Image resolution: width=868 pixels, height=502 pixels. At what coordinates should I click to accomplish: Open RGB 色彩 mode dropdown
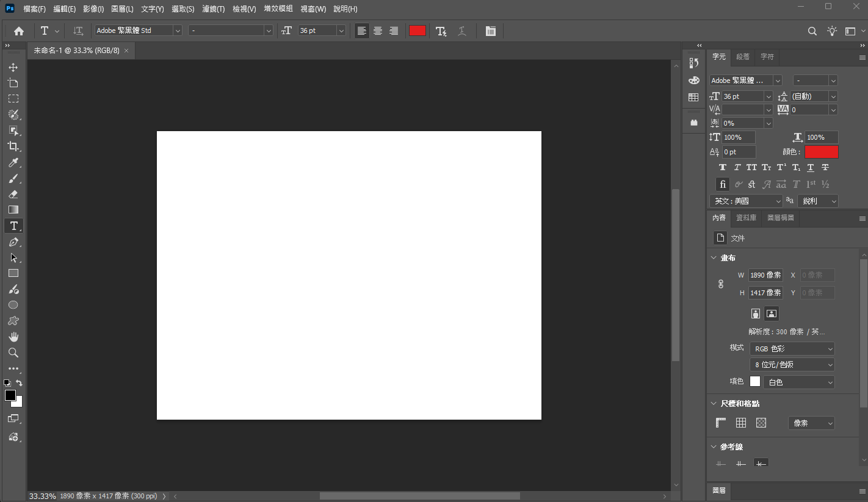(x=792, y=349)
